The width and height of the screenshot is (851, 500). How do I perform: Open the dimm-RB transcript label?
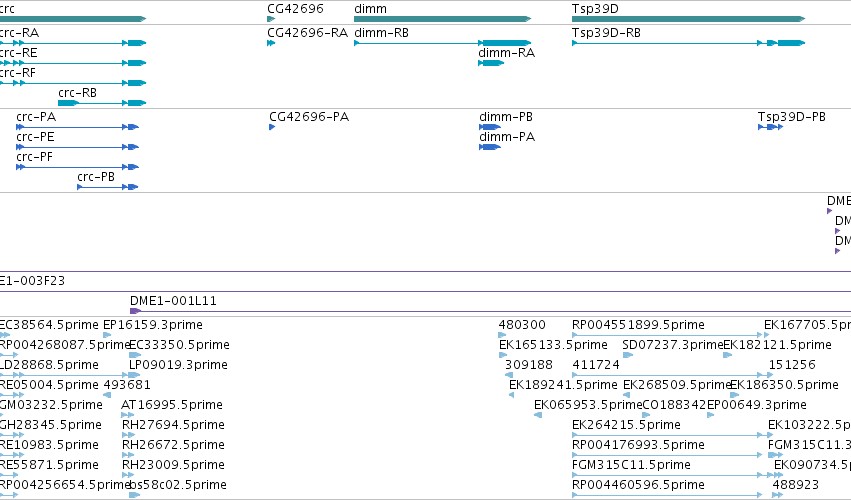382,33
